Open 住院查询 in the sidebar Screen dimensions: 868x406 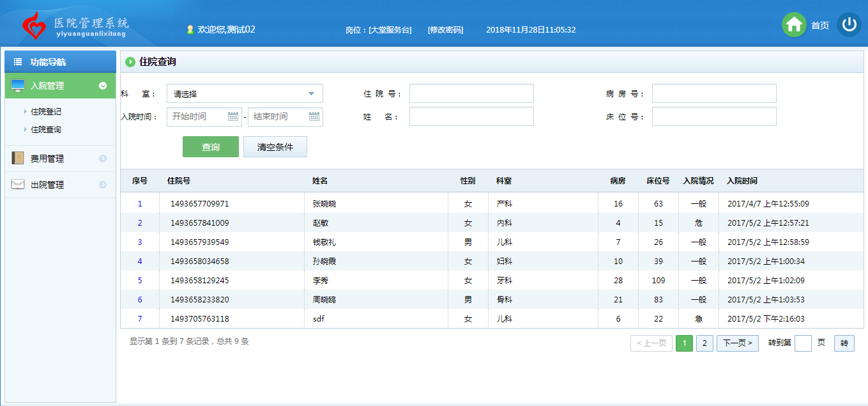point(46,130)
